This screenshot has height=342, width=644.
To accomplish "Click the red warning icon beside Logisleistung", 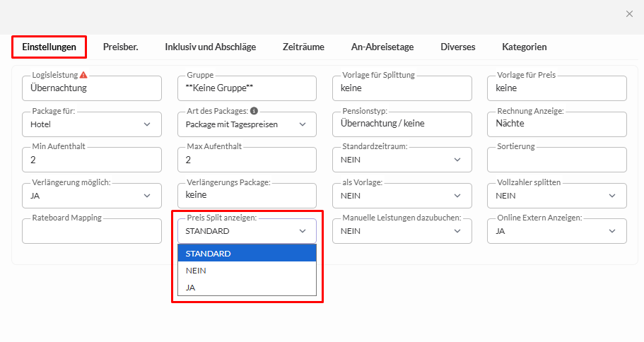I will coord(83,75).
